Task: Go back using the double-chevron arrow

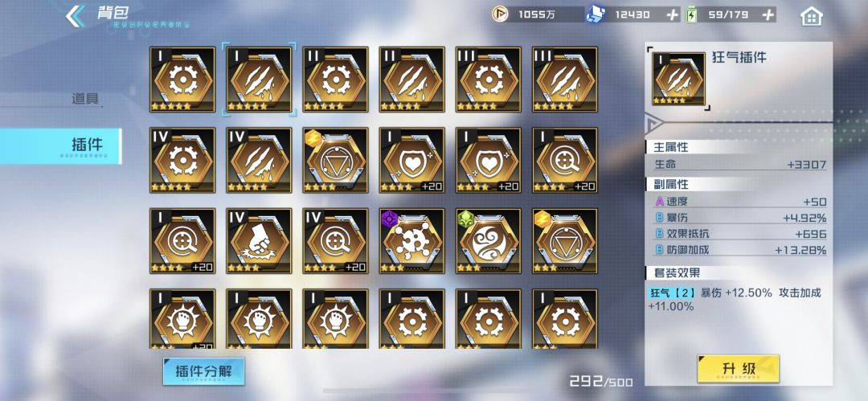Action: point(76,16)
